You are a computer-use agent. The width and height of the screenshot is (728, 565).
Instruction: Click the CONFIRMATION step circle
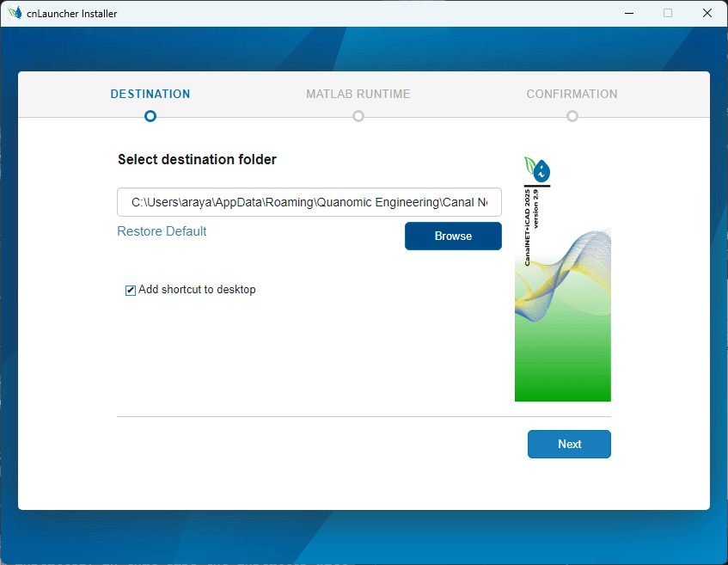point(572,115)
